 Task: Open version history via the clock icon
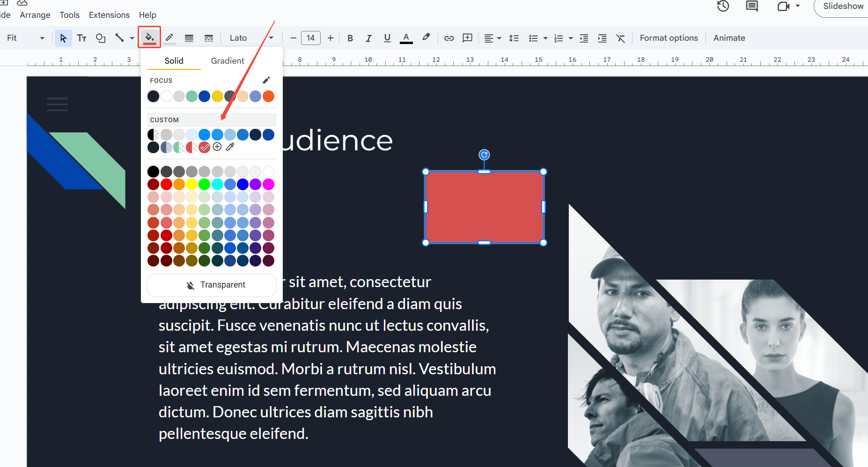tap(723, 6)
